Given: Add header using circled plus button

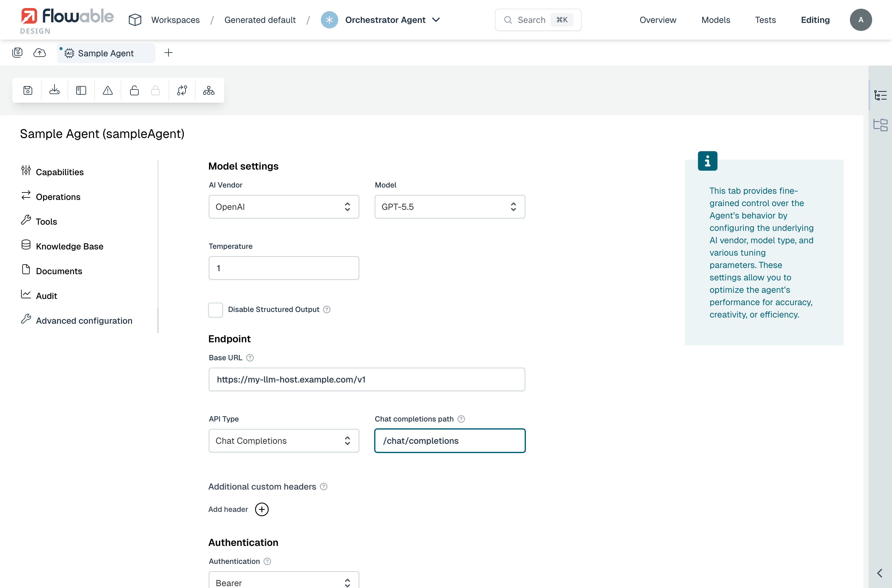Looking at the screenshot, I should point(261,509).
